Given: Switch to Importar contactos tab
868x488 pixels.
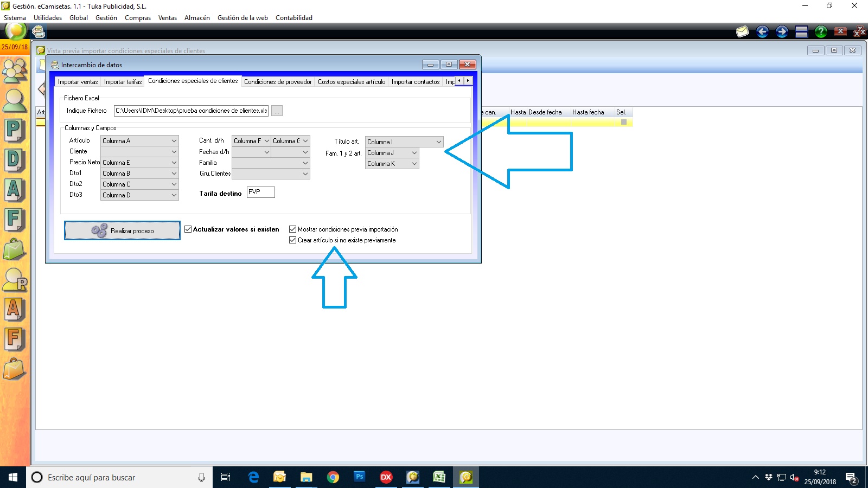Looking at the screenshot, I should tap(416, 82).
